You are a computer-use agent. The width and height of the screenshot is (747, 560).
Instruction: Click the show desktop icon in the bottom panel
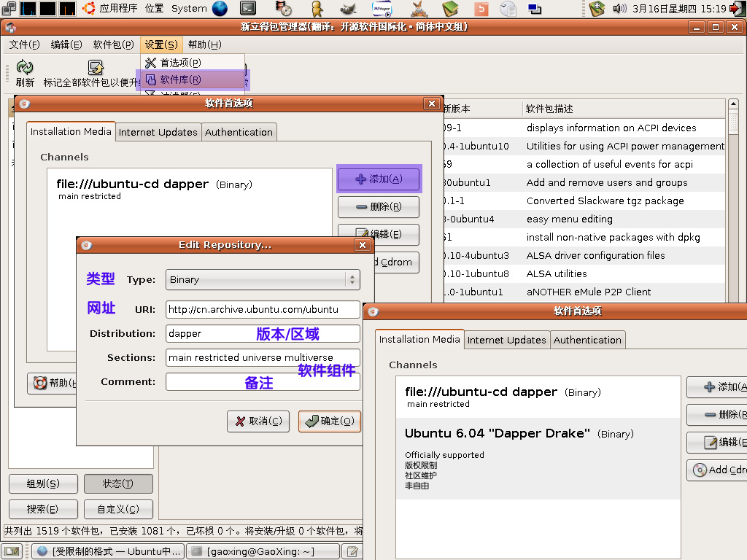coord(12,551)
